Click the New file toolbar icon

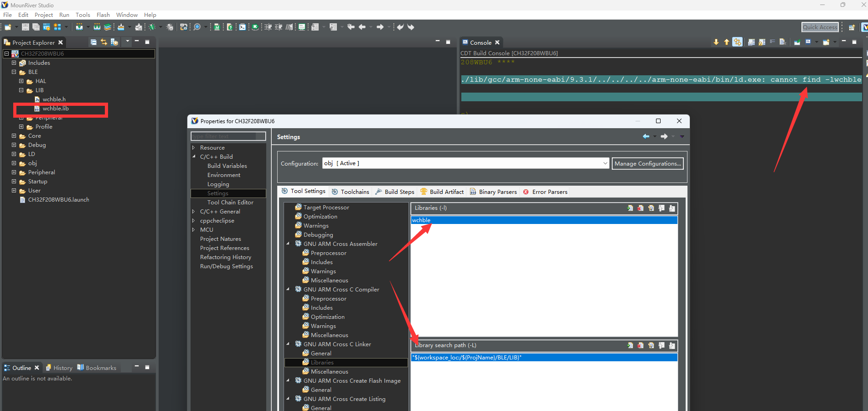(8, 27)
